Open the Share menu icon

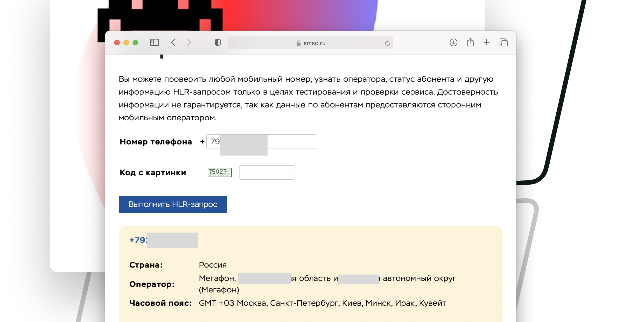pos(470,42)
